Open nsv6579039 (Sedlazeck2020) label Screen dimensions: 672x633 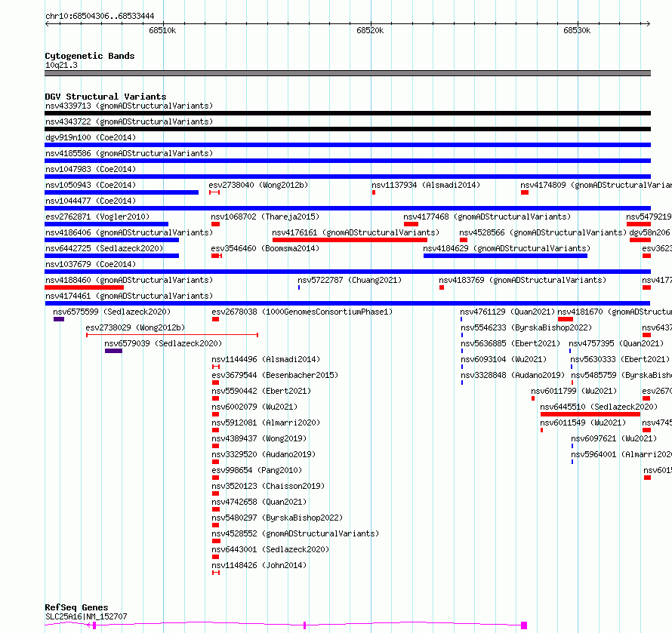163,343
